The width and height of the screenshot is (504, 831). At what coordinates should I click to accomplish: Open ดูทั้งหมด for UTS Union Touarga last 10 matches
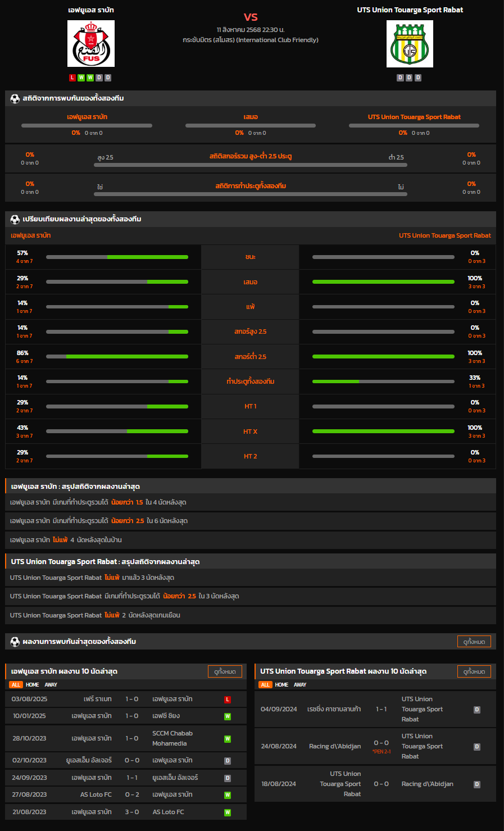[474, 671]
